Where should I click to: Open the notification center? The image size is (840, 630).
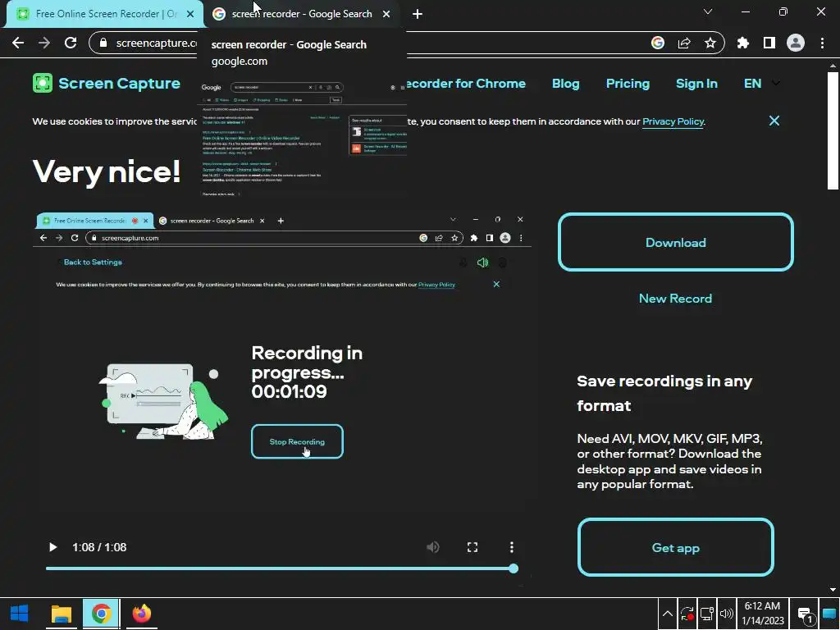click(x=805, y=614)
